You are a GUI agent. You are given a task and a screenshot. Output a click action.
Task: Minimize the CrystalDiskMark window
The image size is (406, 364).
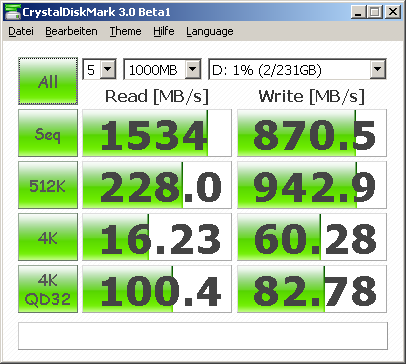tap(359, 12)
